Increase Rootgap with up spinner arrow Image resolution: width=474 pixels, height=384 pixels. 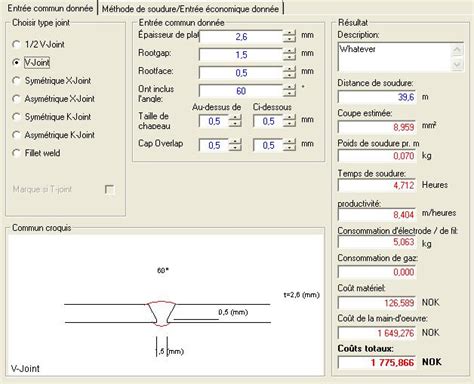(x=289, y=51)
